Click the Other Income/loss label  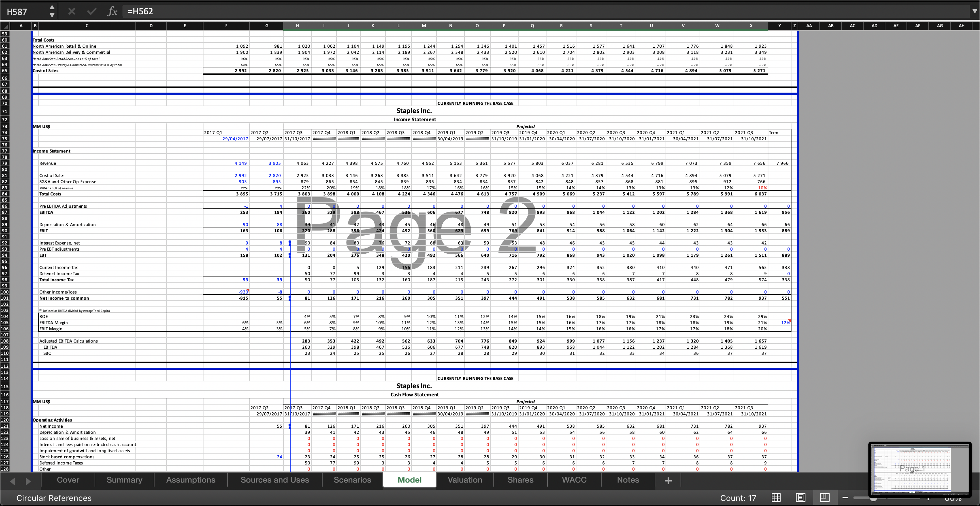tap(58, 292)
